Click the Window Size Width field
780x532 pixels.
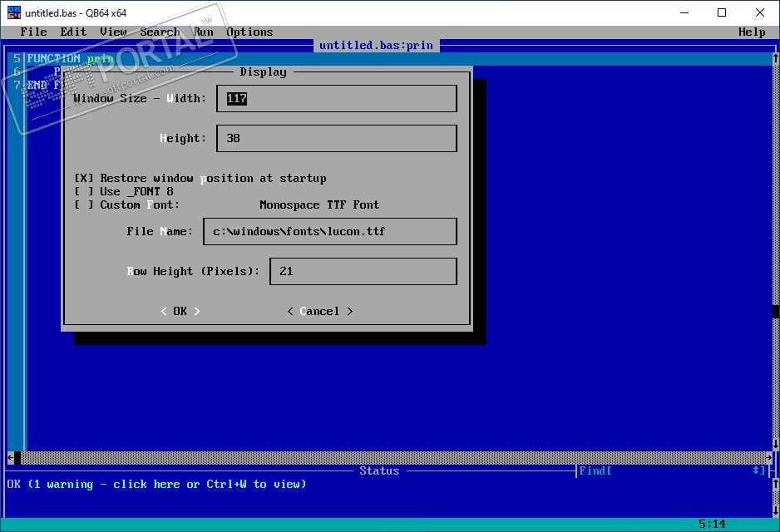click(x=337, y=98)
